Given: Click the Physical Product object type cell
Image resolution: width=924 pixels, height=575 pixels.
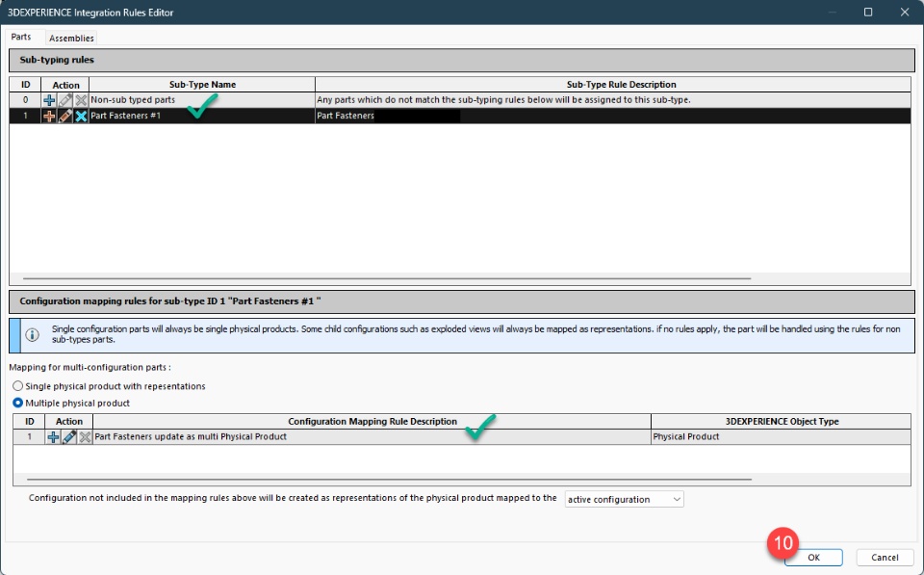Looking at the screenshot, I should pyautogui.click(x=782, y=437).
